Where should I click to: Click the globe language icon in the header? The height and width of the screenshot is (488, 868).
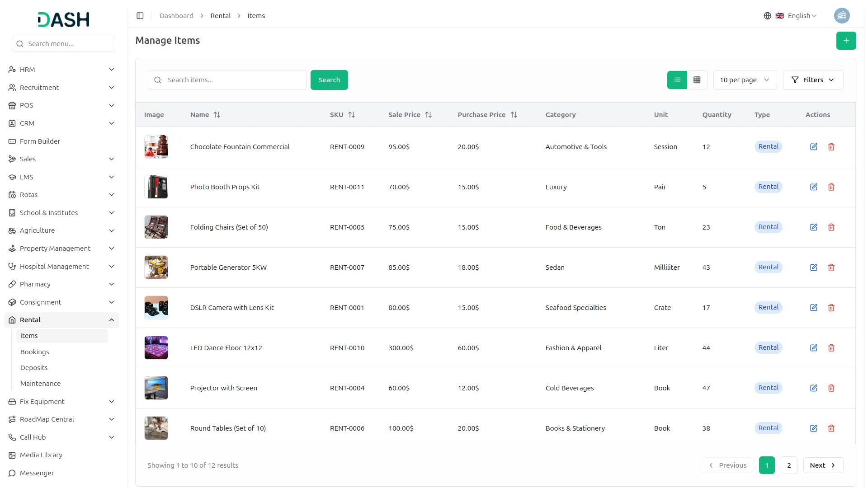click(x=767, y=15)
